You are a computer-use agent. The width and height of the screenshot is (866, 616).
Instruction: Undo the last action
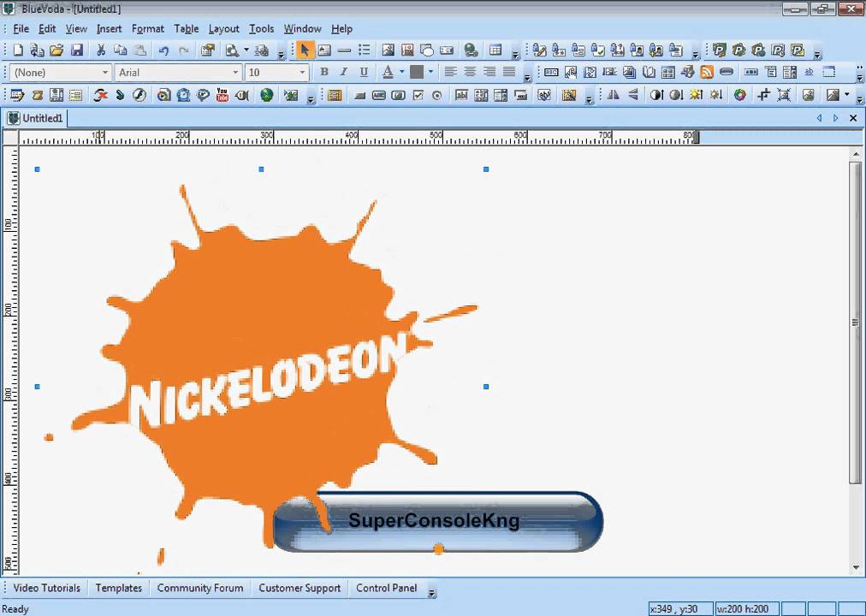[163, 50]
